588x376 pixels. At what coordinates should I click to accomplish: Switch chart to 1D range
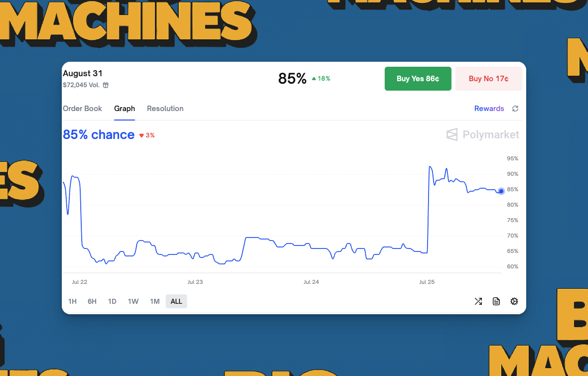click(x=112, y=301)
